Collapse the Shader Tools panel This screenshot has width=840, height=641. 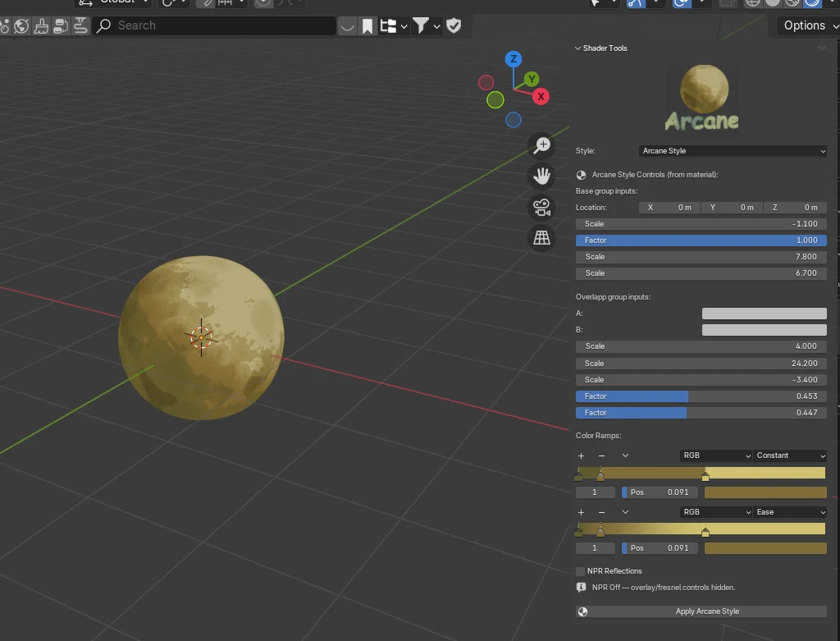pos(578,48)
